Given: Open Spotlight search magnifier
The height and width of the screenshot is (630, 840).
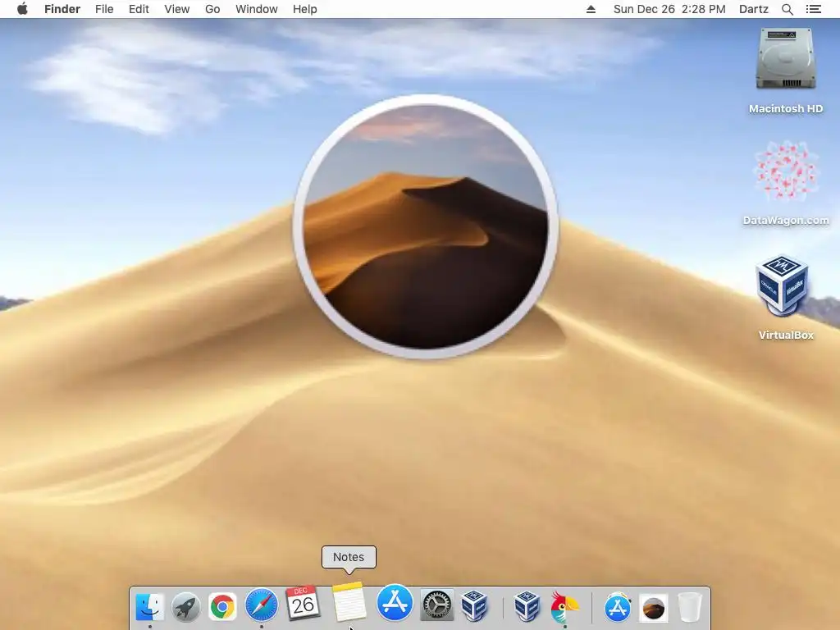Looking at the screenshot, I should pos(787,9).
